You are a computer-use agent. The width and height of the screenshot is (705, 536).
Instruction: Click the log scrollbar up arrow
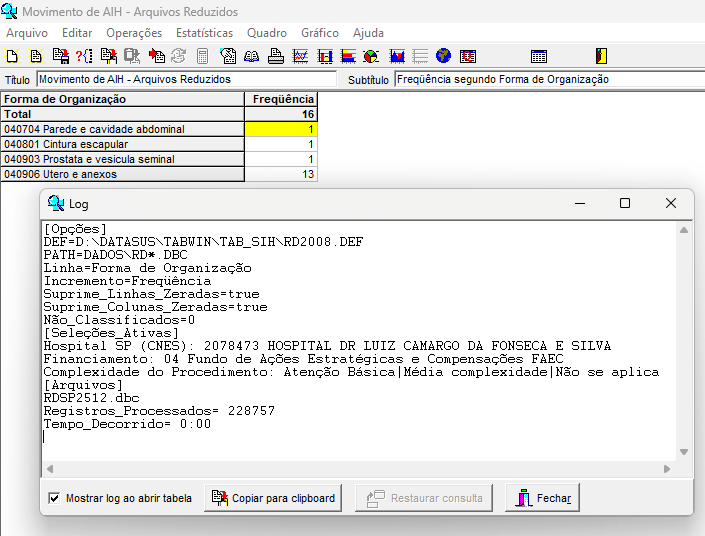point(684,230)
